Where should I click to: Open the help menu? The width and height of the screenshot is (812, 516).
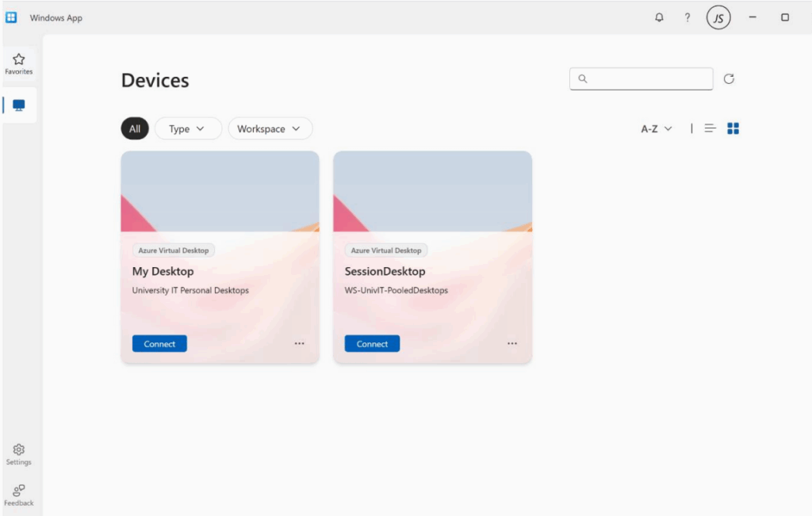click(x=687, y=17)
